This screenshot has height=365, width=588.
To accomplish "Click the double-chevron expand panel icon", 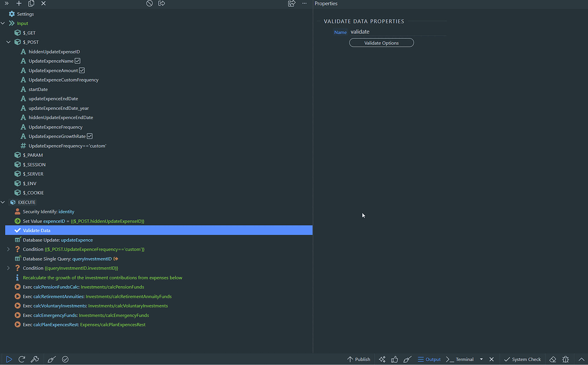I will (x=6, y=3).
